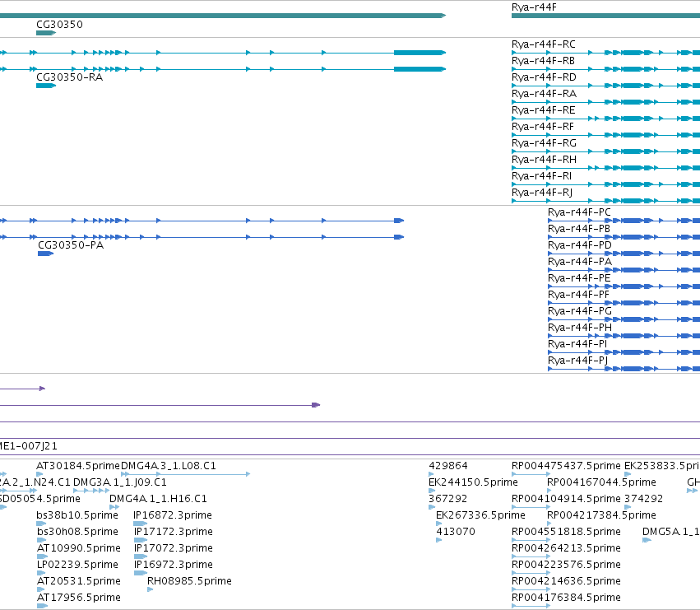Select feature 367292 label
The width and height of the screenshot is (700, 610).
447,499
